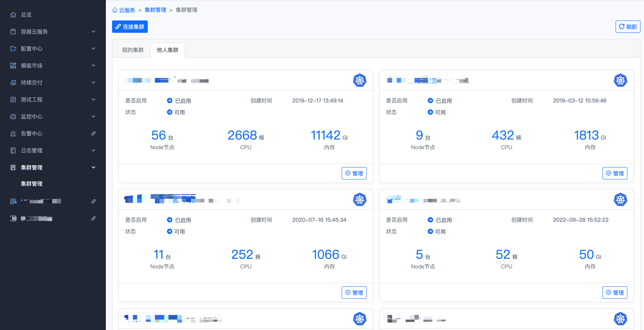Open external link icon beside 告警中心
The image size is (644, 330).
[93, 133]
